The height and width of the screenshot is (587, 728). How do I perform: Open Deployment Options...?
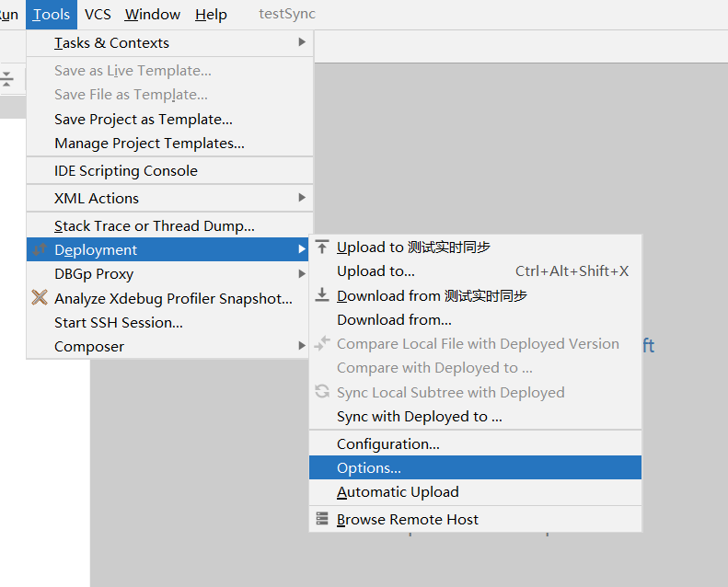476,467
